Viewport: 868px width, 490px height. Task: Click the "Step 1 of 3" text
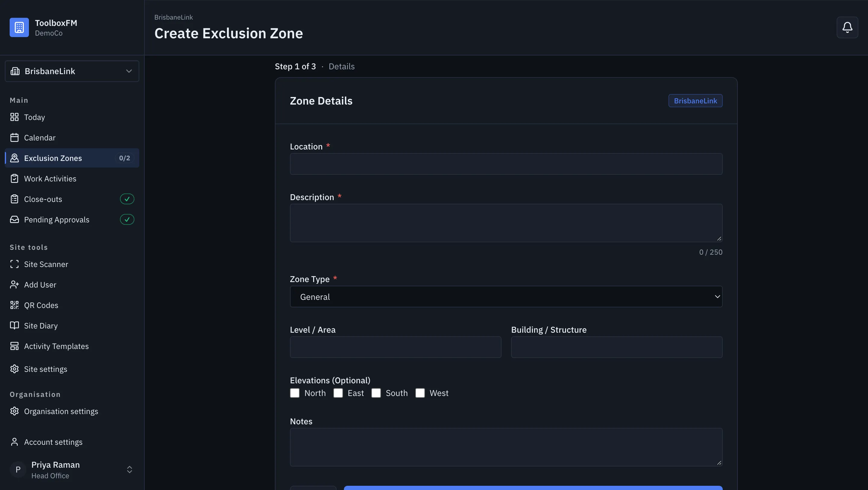point(295,66)
